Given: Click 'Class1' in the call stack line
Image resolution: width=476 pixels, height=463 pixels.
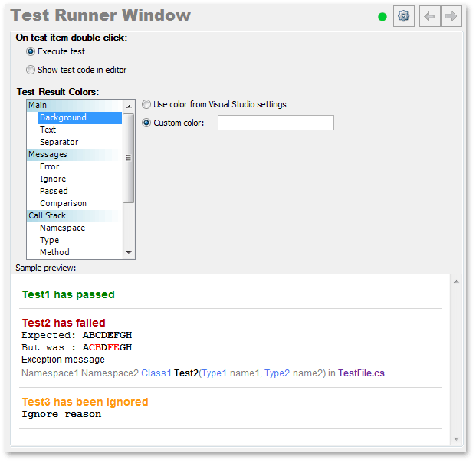Looking at the screenshot, I should pyautogui.click(x=156, y=373).
